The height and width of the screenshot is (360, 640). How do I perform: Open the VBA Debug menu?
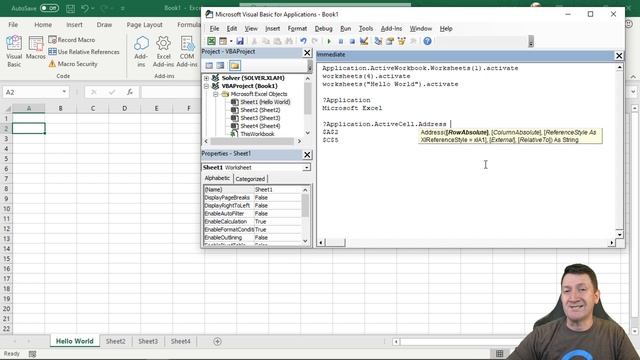click(323, 29)
